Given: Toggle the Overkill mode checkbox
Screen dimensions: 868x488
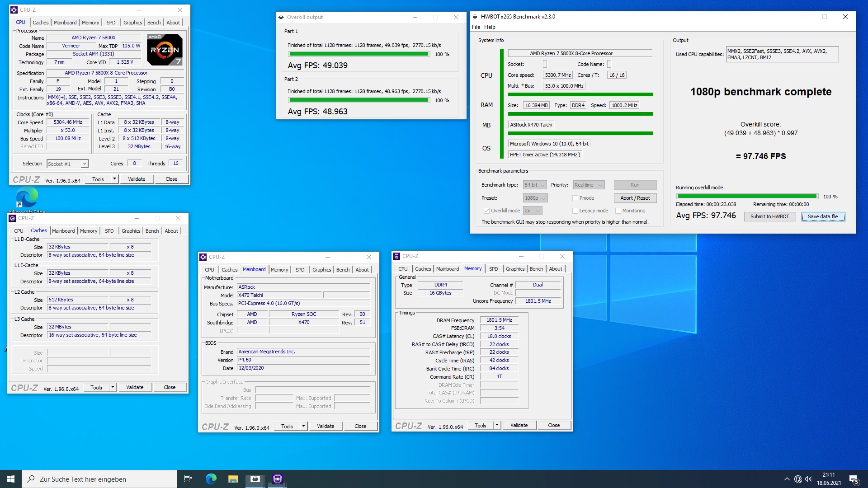Looking at the screenshot, I should coord(486,211).
